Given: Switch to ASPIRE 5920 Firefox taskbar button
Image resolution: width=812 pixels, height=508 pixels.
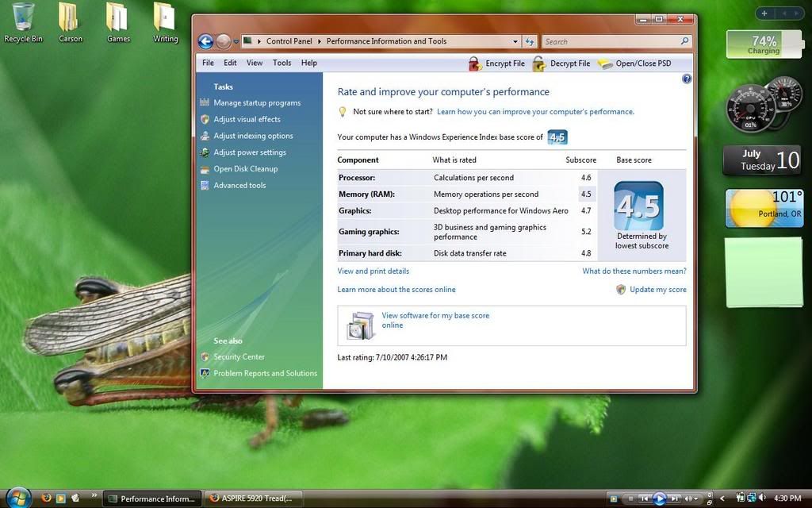Looking at the screenshot, I should pos(253,498).
